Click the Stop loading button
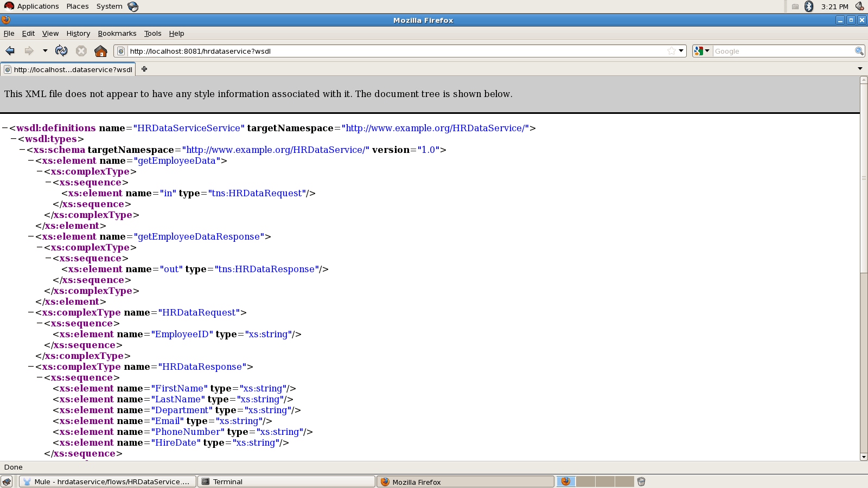The height and width of the screenshot is (488, 868). [81, 51]
